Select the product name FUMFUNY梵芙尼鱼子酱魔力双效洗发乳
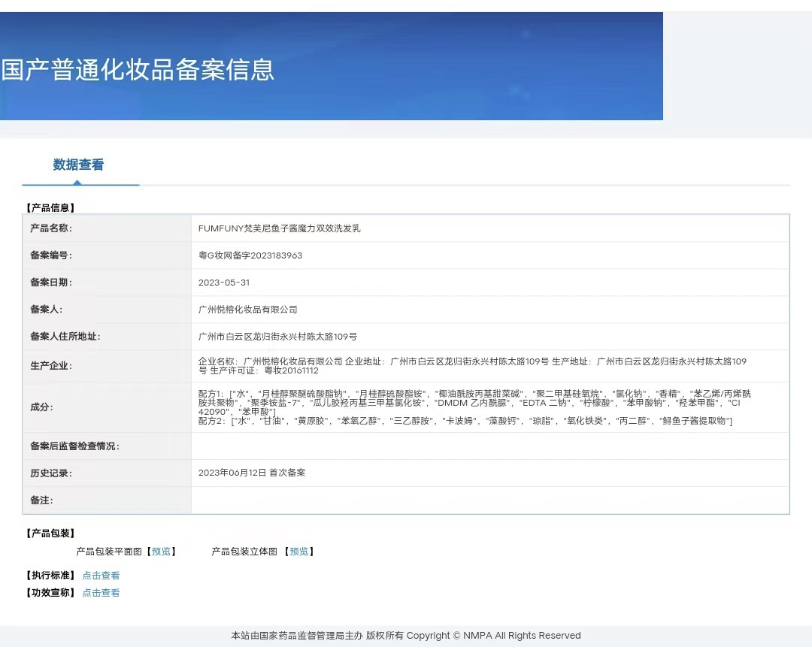Image resolution: width=812 pixels, height=647 pixels. [x=277, y=228]
